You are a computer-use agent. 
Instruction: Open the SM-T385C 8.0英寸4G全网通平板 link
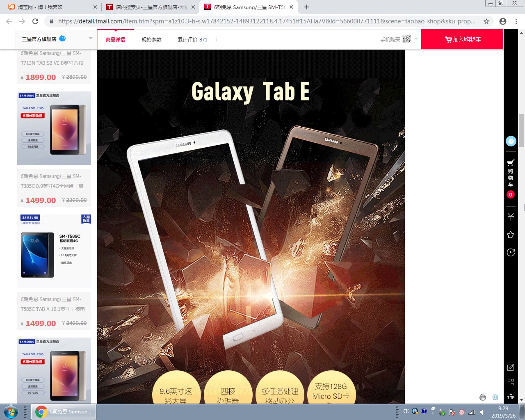coord(52,181)
